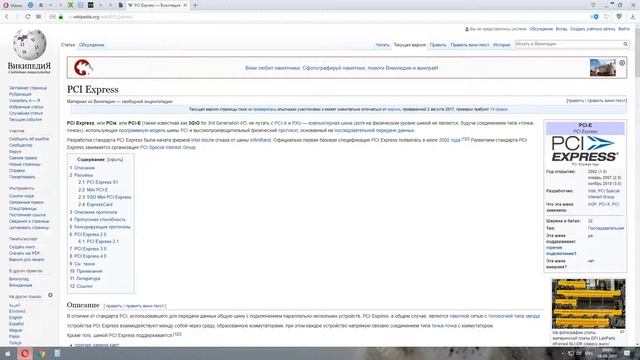Screen dimensions: 640x360
Task: Click Случайная статья sidebar link
Action: (26, 113)
